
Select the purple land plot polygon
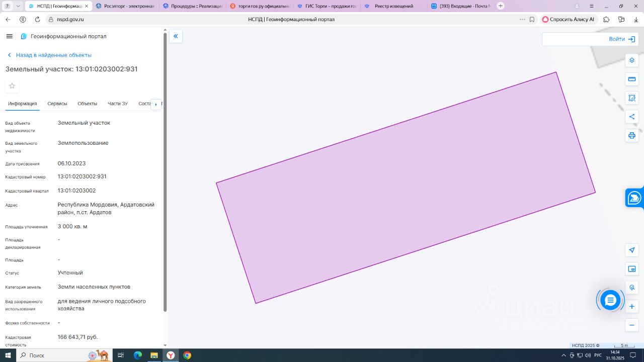click(406, 188)
